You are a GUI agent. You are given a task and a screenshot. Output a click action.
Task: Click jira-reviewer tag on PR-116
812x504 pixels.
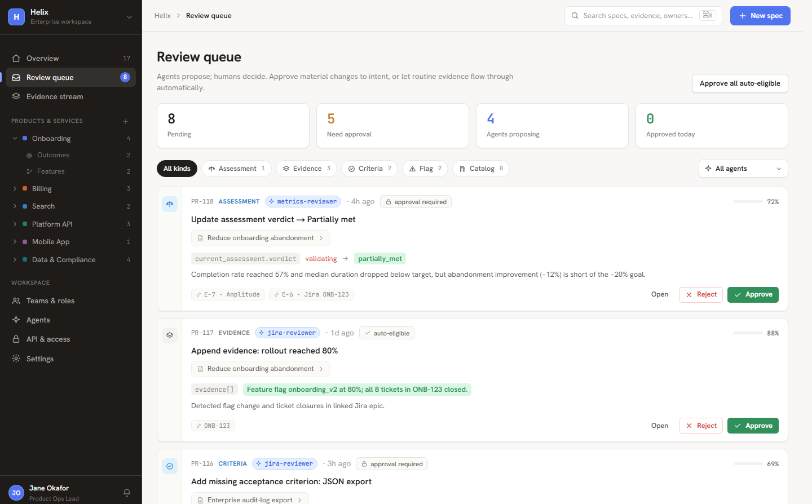coord(285,463)
